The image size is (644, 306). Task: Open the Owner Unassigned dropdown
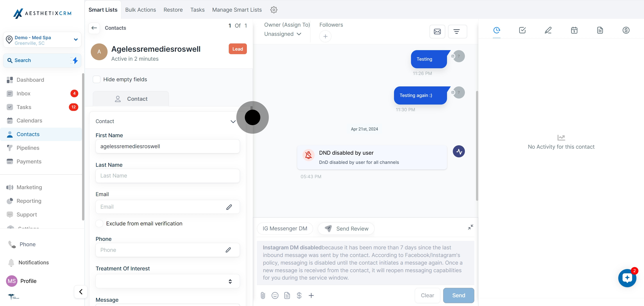point(282,34)
